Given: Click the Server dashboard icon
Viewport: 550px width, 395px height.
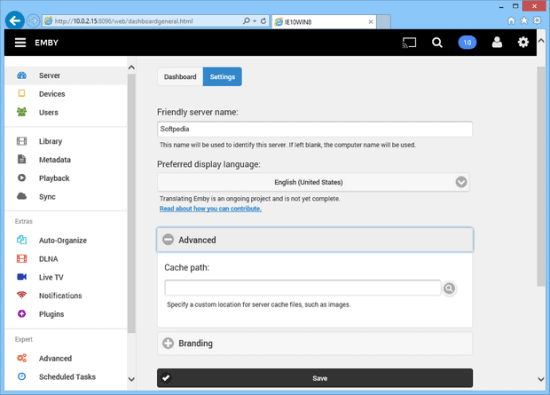Looking at the screenshot, I should pos(22,75).
